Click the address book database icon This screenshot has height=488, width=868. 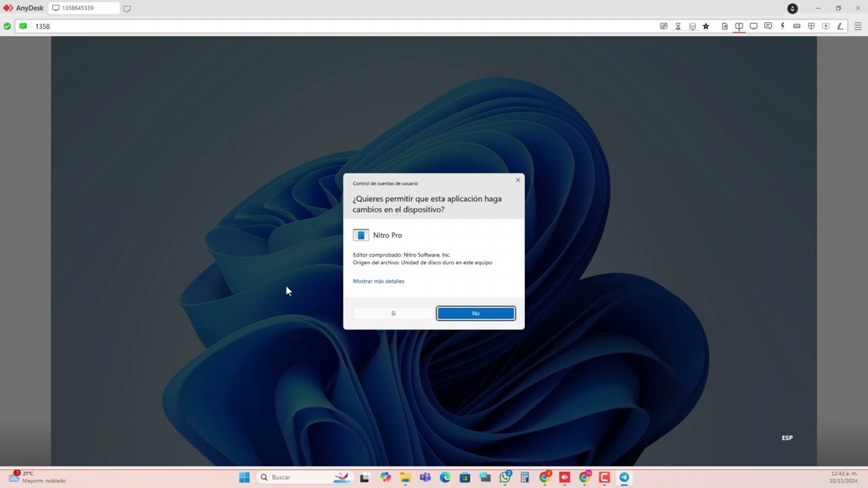(x=692, y=26)
